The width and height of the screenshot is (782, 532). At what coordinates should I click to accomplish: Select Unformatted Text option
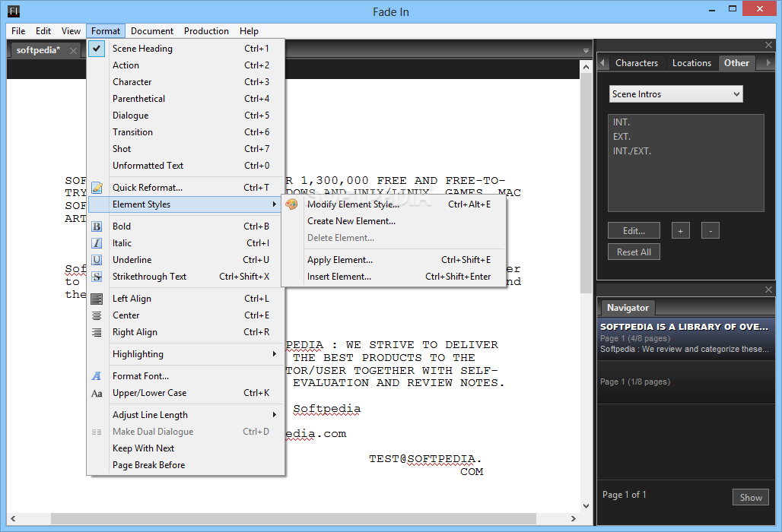pos(183,166)
